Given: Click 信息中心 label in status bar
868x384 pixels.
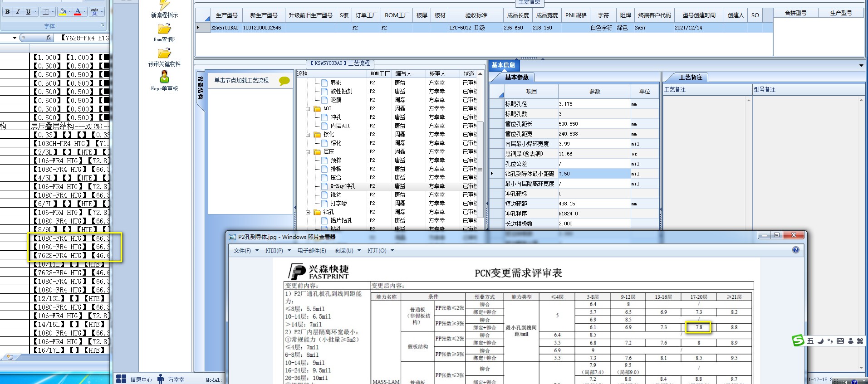Looking at the screenshot, I should [141, 380].
